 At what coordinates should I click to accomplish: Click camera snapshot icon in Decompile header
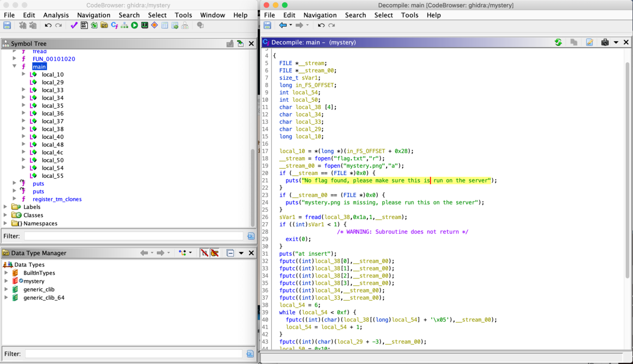[605, 42]
